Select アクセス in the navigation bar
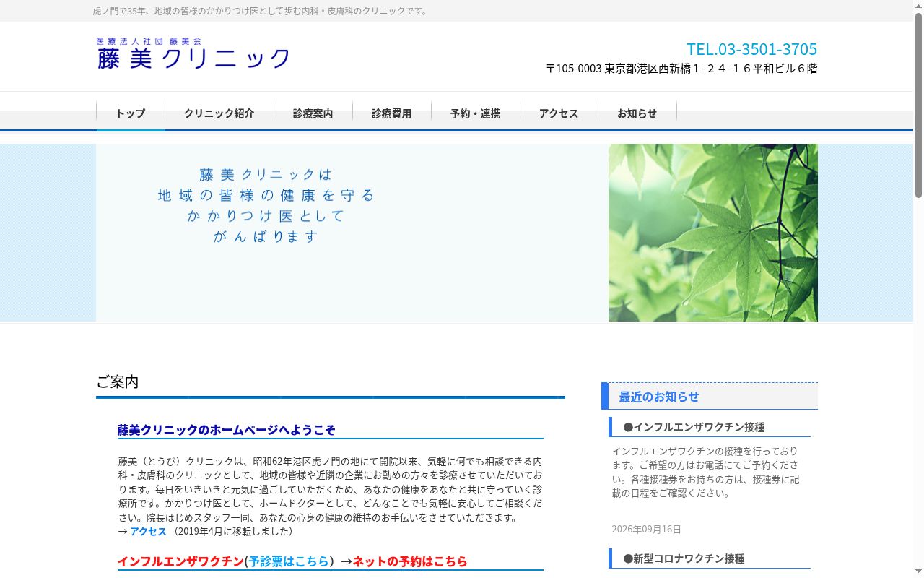The width and height of the screenshot is (924, 578). pos(559,113)
